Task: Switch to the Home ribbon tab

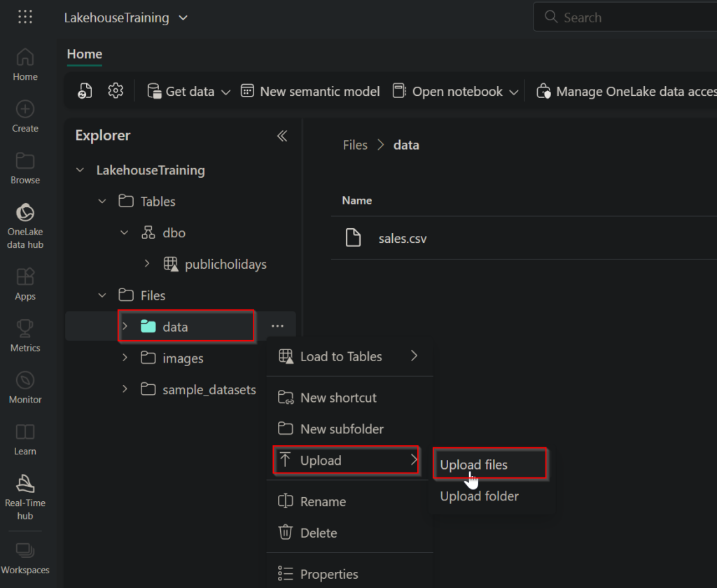Action: 85,54
